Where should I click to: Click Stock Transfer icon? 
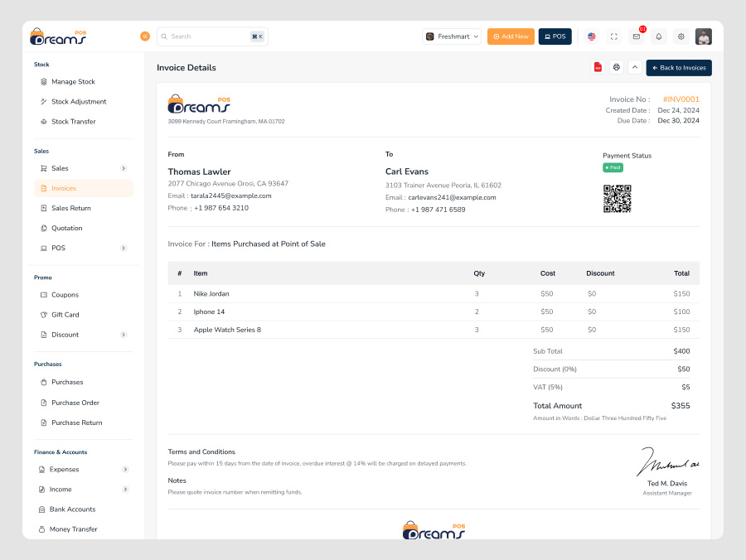tap(44, 122)
